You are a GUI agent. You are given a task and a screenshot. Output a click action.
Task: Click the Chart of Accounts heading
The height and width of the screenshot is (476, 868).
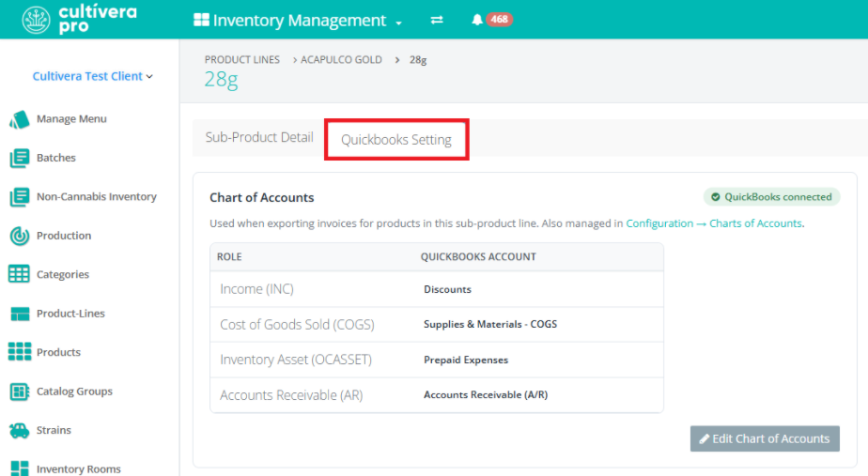tap(261, 197)
